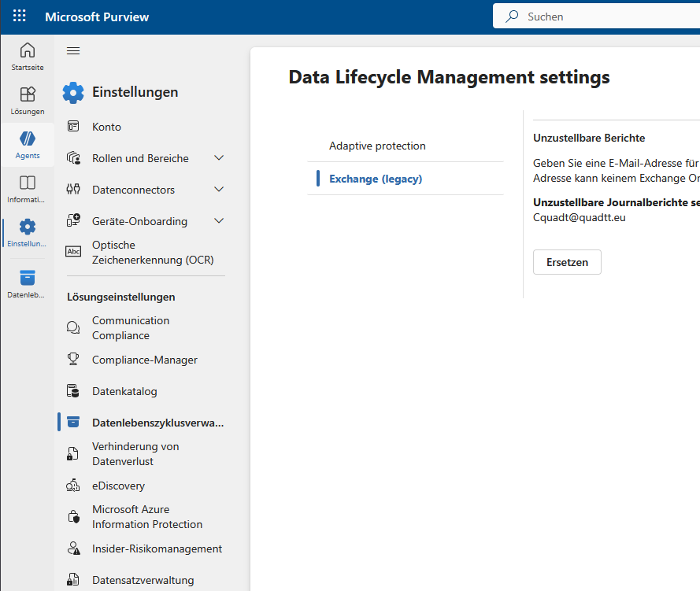Expand Datenconnectors chevron
This screenshot has height=591, width=700.
(219, 189)
